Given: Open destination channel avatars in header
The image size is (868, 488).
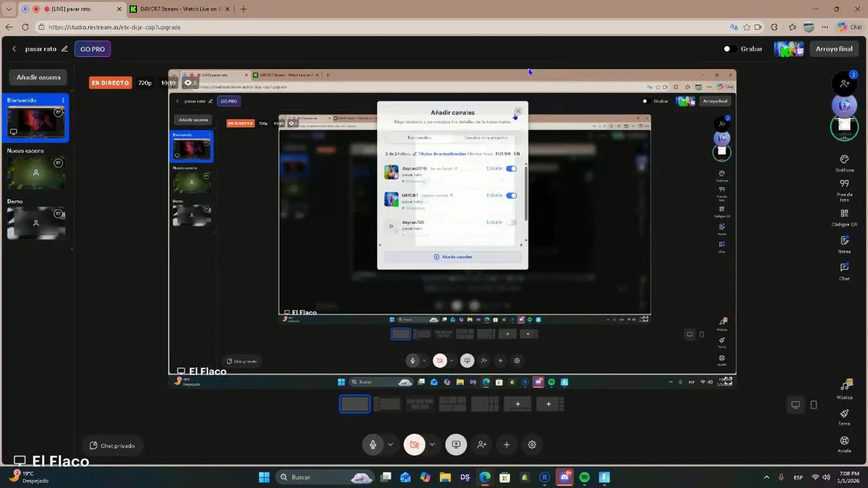Looking at the screenshot, I should [789, 49].
